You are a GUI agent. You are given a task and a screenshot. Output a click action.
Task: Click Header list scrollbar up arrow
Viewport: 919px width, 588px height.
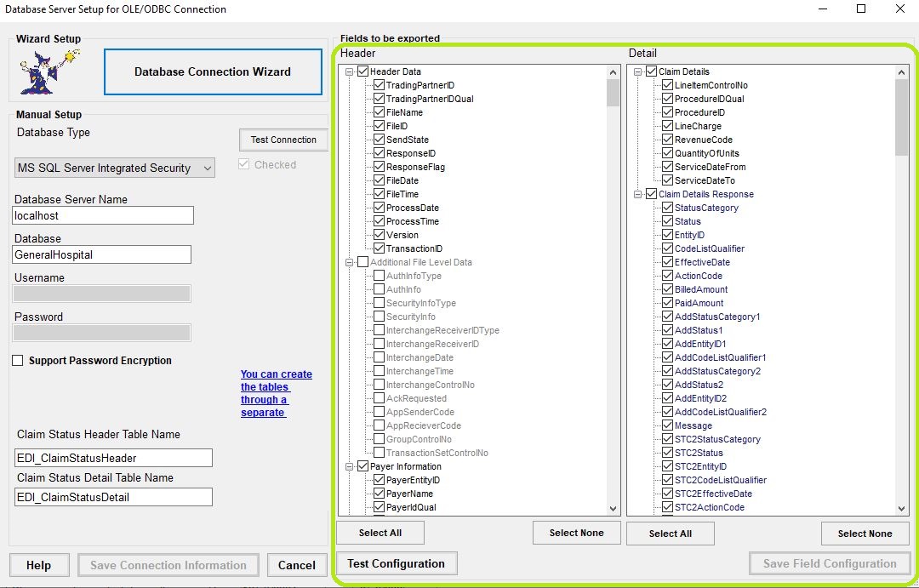pyautogui.click(x=613, y=72)
